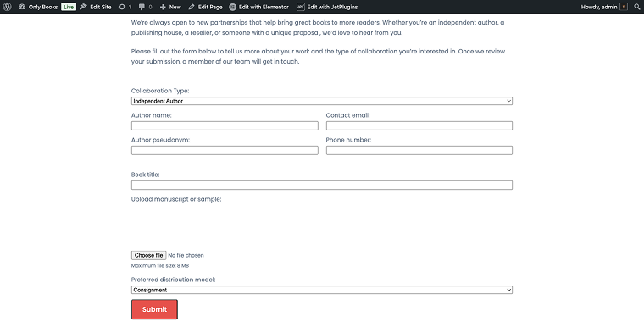This screenshot has width=644, height=322.
Task: Open the updates indicator showing 1
Action: pos(125,7)
